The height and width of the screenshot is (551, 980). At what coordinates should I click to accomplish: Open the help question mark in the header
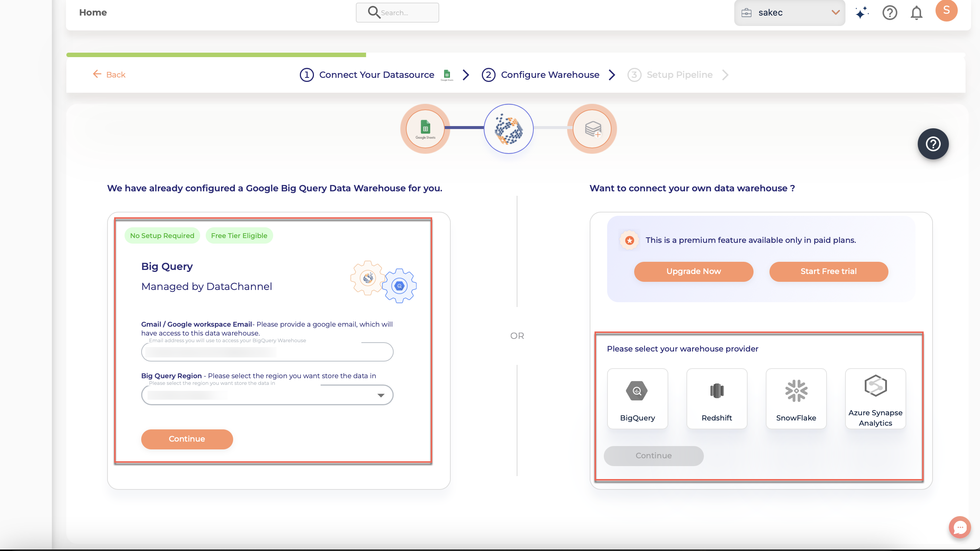(x=890, y=13)
